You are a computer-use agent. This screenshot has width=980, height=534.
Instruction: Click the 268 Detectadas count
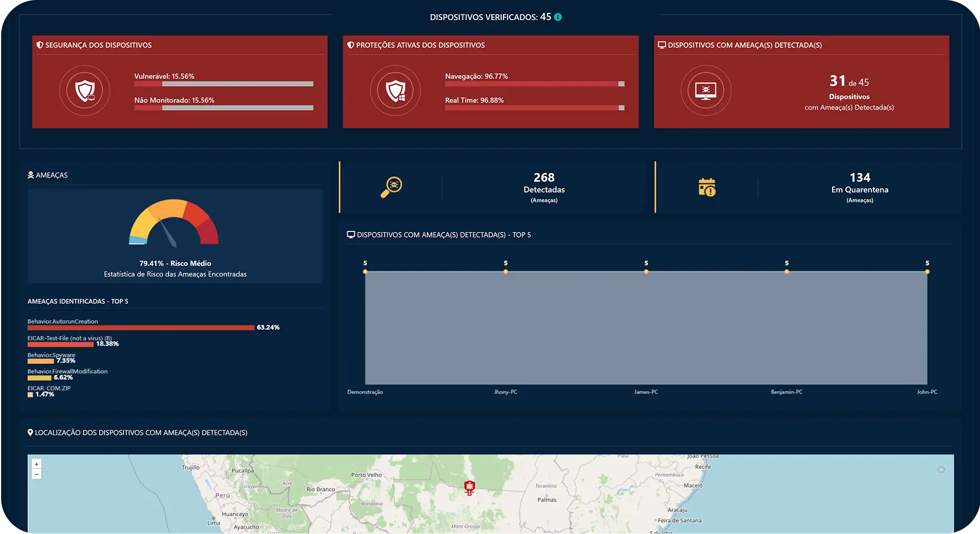click(544, 177)
